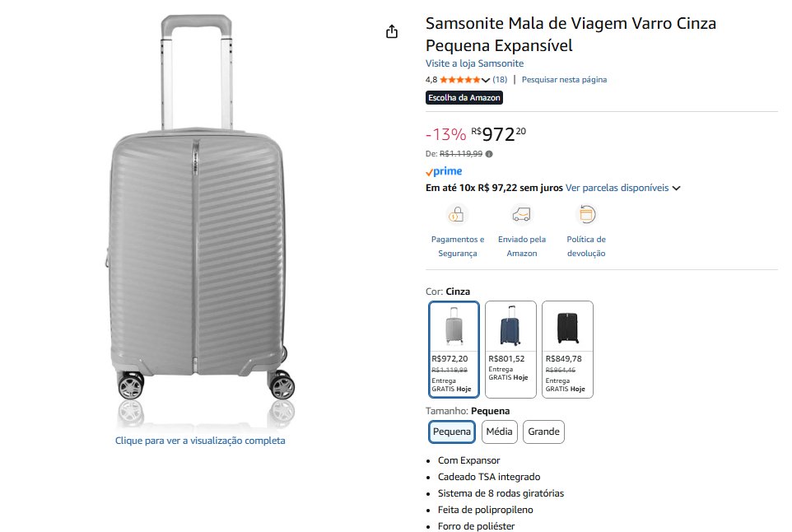The image size is (792, 532).
Task: Click the Enviado pela Amazon truck icon
Action: coord(521,215)
